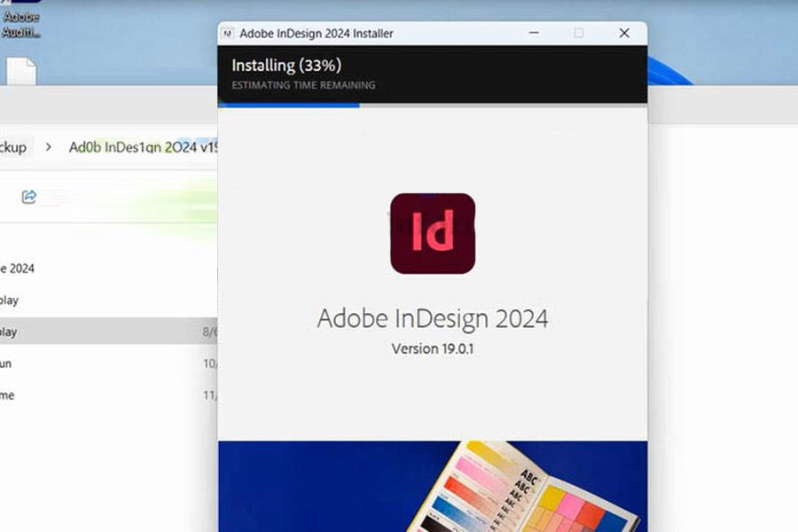Click the breadcrumb chevron after 'ckup'
Screen dimensions: 798x532
[49, 147]
